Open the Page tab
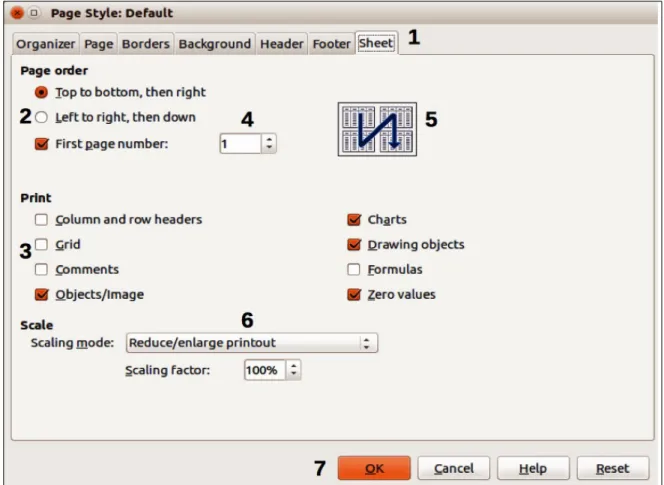Screen dimensions: 664x485 coord(99,44)
